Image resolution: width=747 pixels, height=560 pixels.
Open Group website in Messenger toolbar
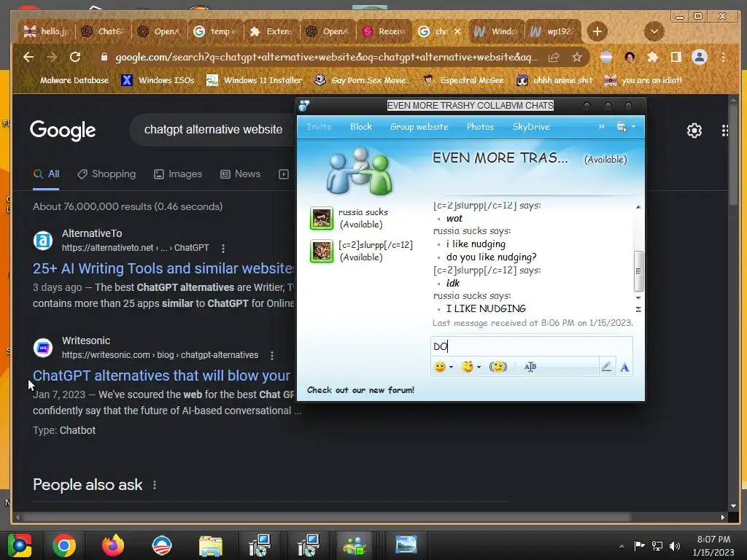click(x=419, y=127)
